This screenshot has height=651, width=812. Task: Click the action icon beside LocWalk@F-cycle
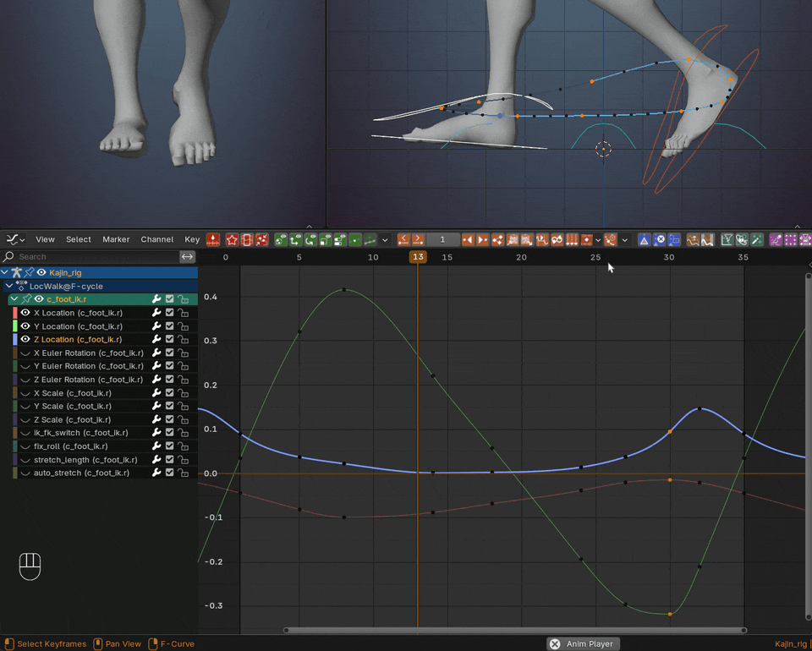[22, 286]
